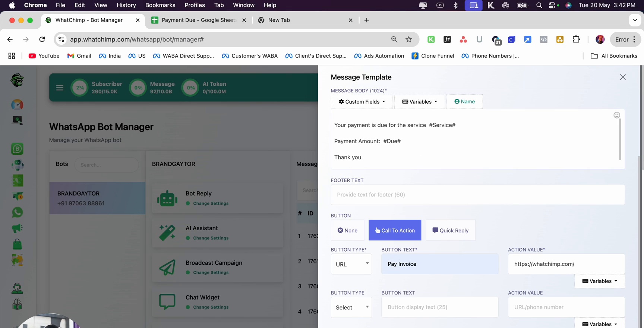This screenshot has width=644, height=328.
Task: Expand the Chrome tab search chevron
Action: point(635,20)
